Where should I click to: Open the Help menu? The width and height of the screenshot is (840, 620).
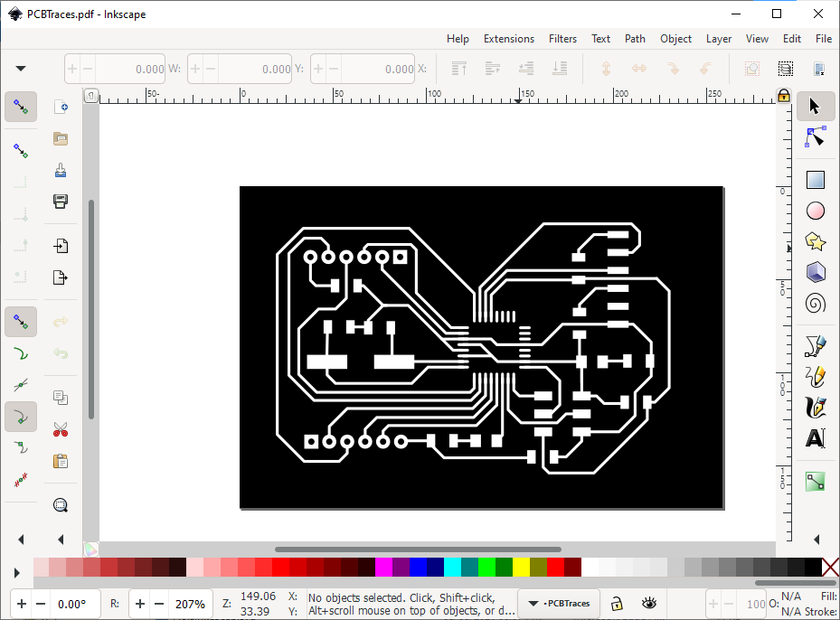pyautogui.click(x=458, y=39)
